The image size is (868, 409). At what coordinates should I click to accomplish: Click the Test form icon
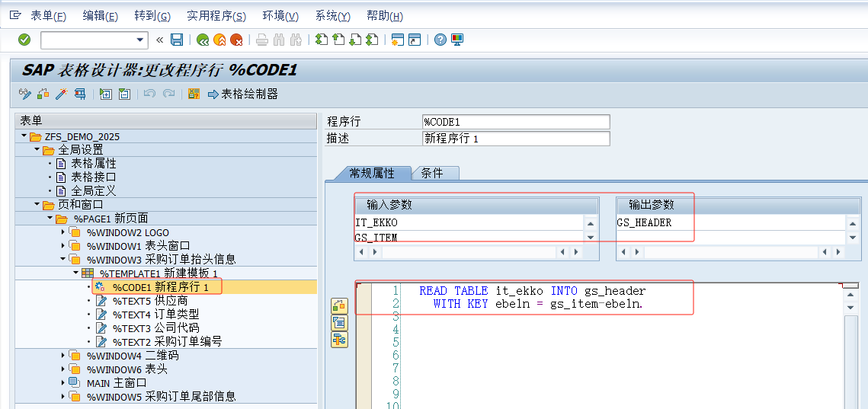click(x=80, y=94)
